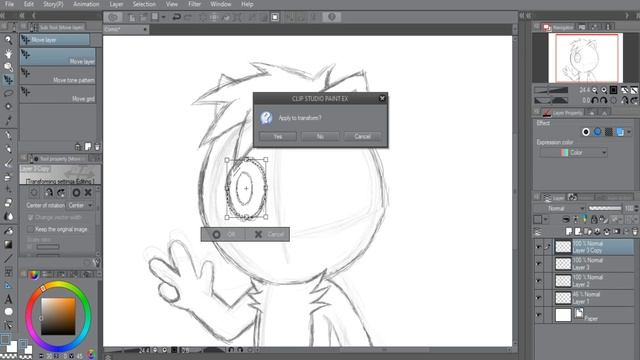This screenshot has width=640, height=360.
Task: Click the zoom out icon in Navigator
Action: (x=595, y=90)
